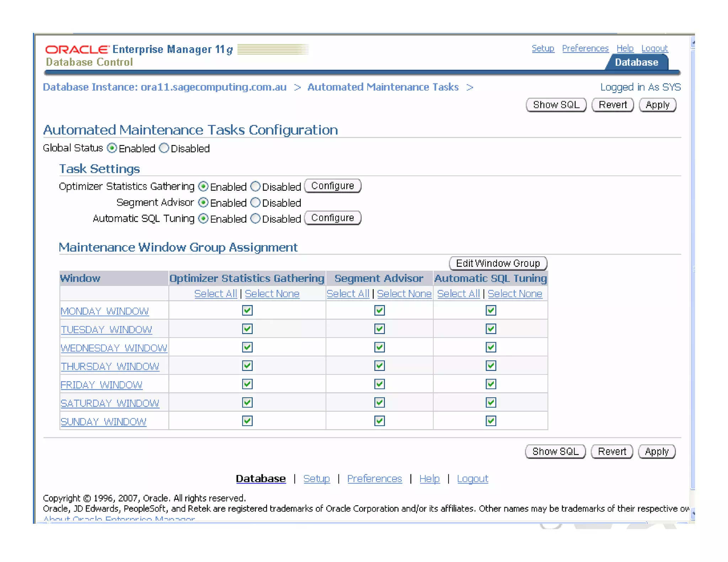Select None under Segment Advisor column
The width and height of the screenshot is (728, 562).
404,293
